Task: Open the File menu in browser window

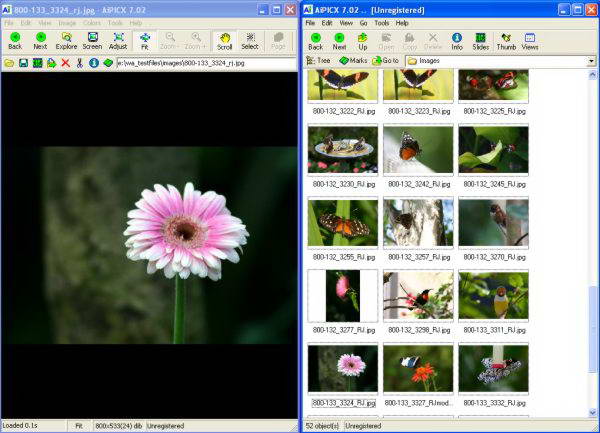Action: pyautogui.click(x=310, y=23)
